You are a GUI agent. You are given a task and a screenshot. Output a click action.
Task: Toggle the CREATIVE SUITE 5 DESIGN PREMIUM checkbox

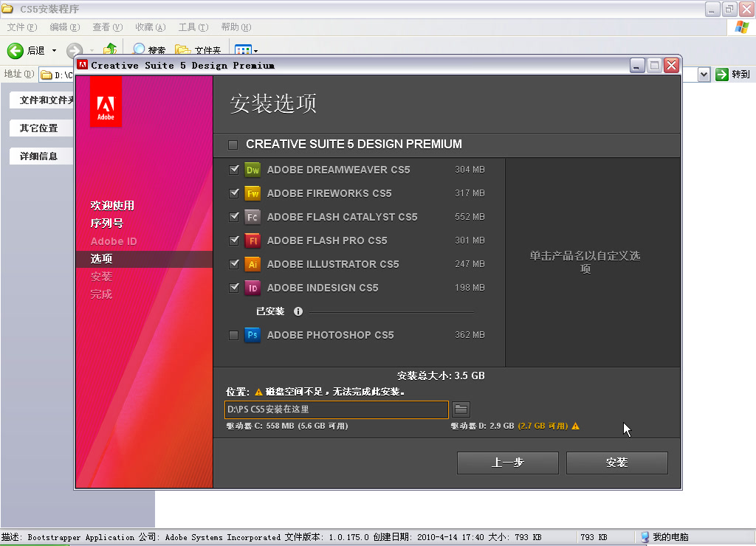(x=232, y=145)
